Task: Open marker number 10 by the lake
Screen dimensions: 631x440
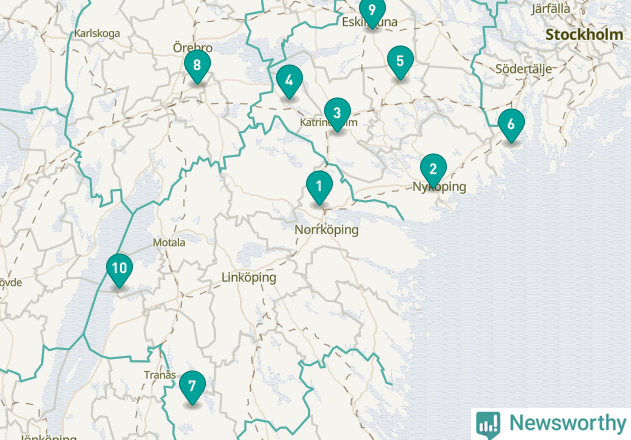Action: pos(120,270)
